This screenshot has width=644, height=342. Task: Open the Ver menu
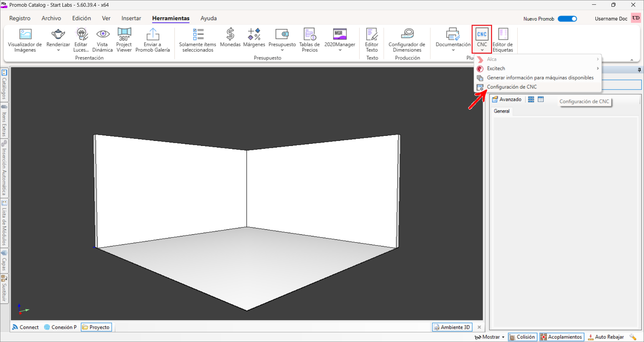[x=106, y=18]
